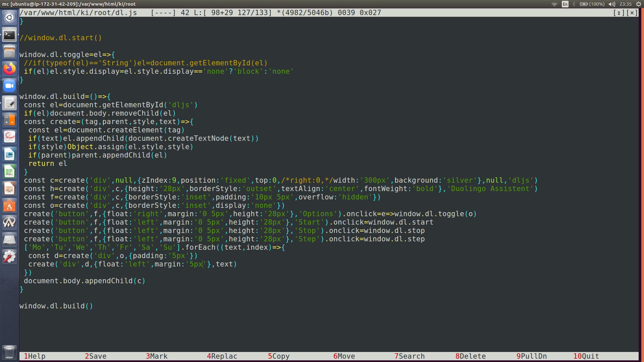Screen dimensions: 644x362
Task: Open LibreOffice Calc spreadsheet icon
Action: point(9,172)
